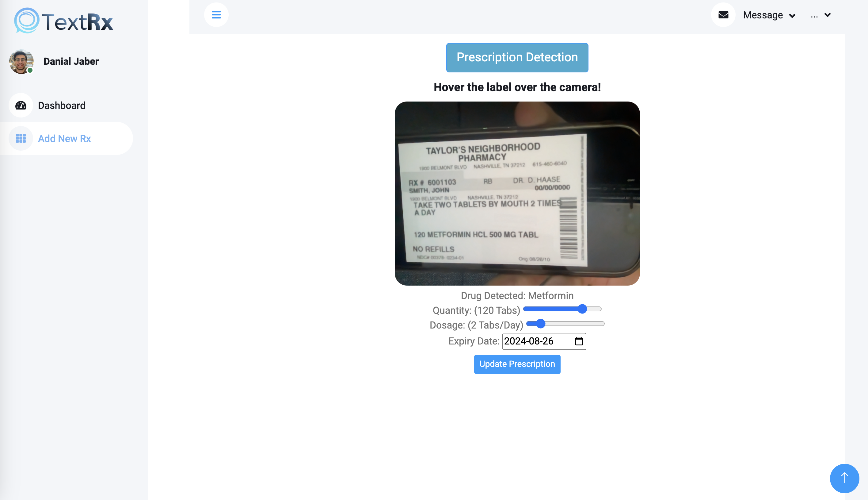This screenshot has width=868, height=500.
Task: Open the envelope message icon
Action: click(723, 15)
